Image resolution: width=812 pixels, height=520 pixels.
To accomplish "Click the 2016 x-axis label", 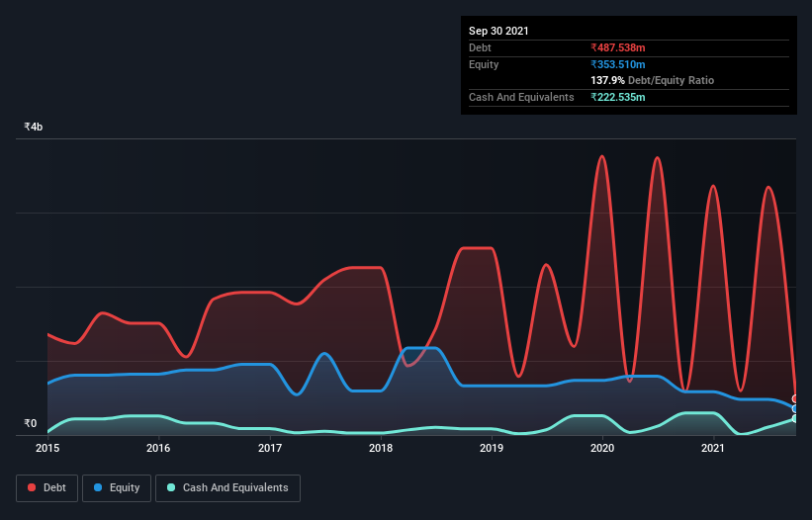I will (158, 448).
